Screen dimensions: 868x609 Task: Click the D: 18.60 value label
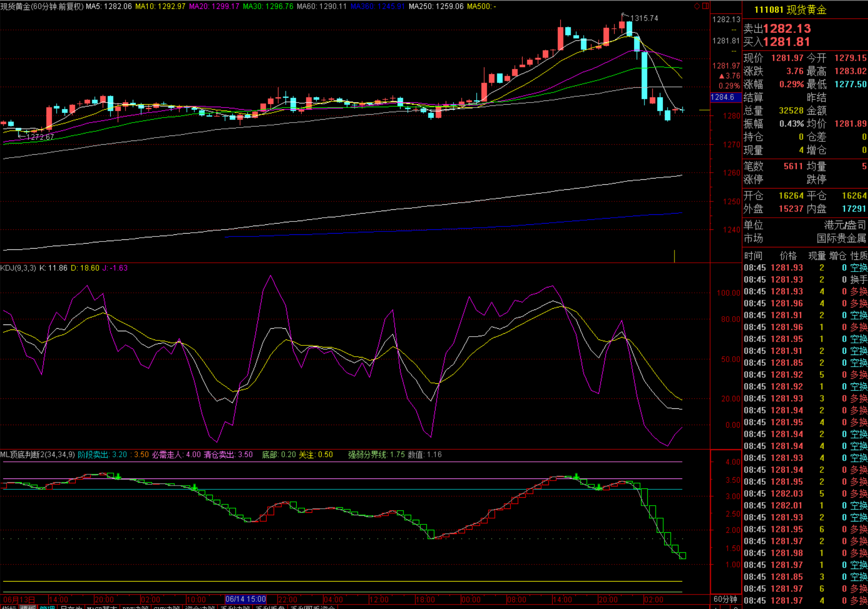[x=85, y=268]
